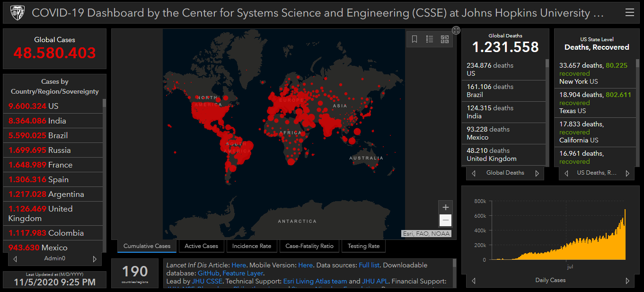Image resolution: width=644 pixels, height=292 pixels.
Task: Click the Last Updated 11/5/2020 timestamp
Action: pos(54,282)
